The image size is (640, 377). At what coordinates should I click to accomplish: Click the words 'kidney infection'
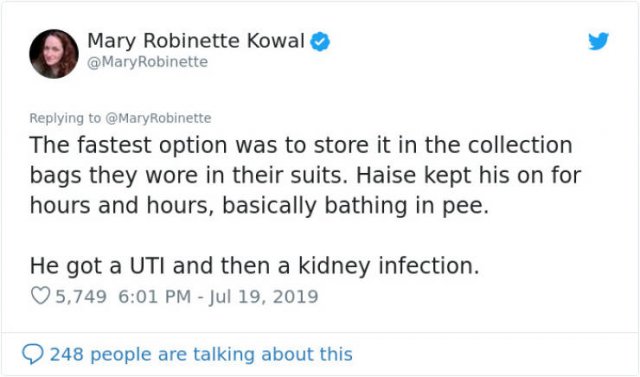388,266
